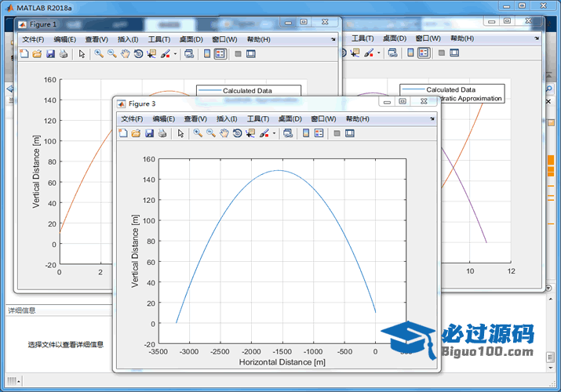Click New Figure icon in Figure 1
Image resolution: width=561 pixels, height=392 pixels.
click(24, 54)
